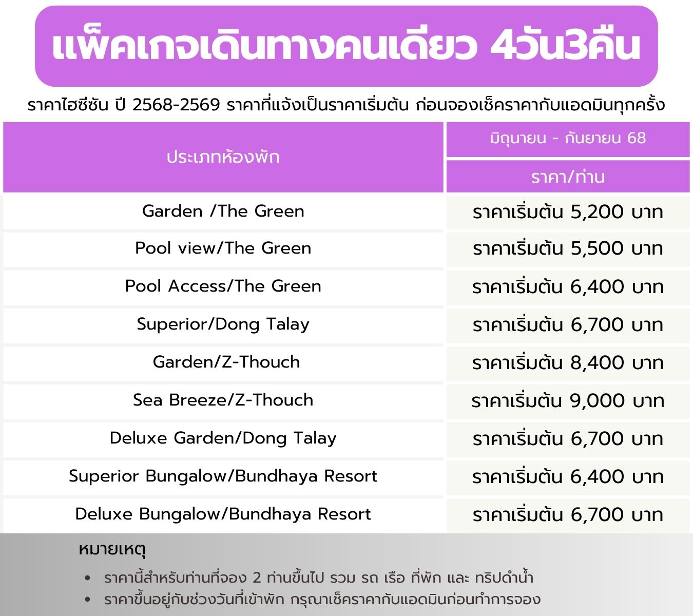Click the 8,400 บาท price cell
This screenshot has height=616, width=693.
pos(568,363)
